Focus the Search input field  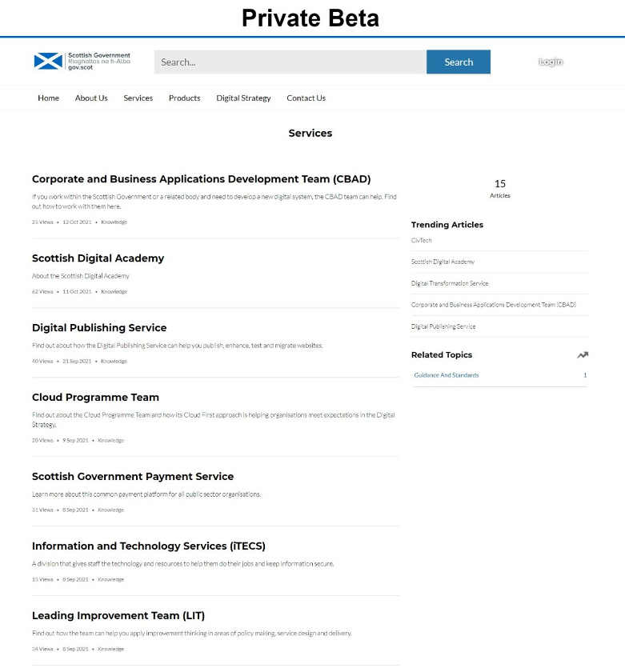[x=290, y=62]
